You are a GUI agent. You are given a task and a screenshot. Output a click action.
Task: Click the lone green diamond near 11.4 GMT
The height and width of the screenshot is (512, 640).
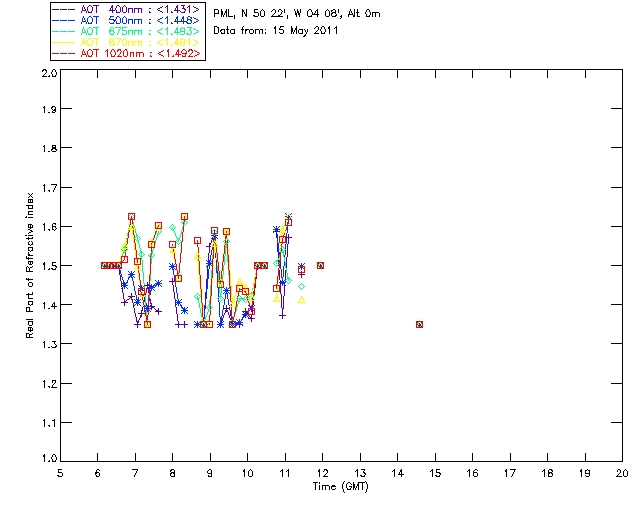301,287
